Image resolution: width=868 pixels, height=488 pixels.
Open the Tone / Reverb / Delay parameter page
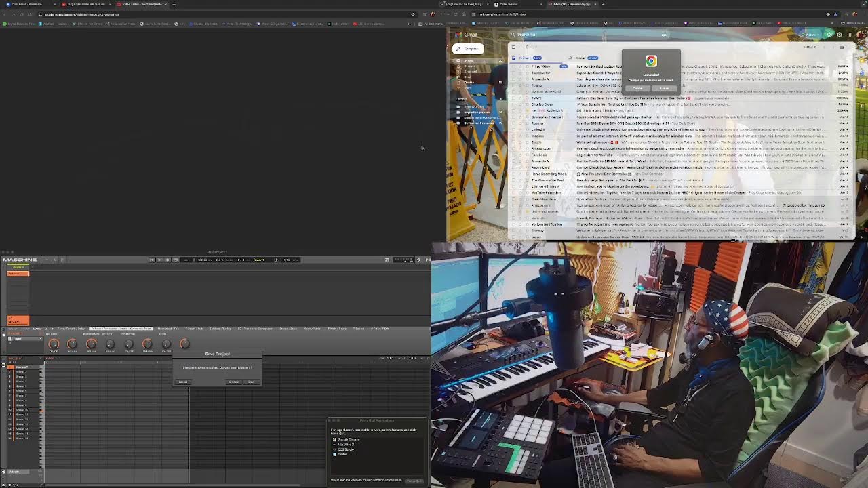pyautogui.click(x=71, y=329)
